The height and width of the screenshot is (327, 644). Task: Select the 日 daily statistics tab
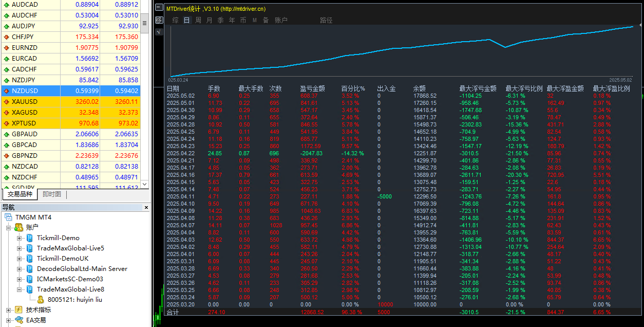pos(187,20)
